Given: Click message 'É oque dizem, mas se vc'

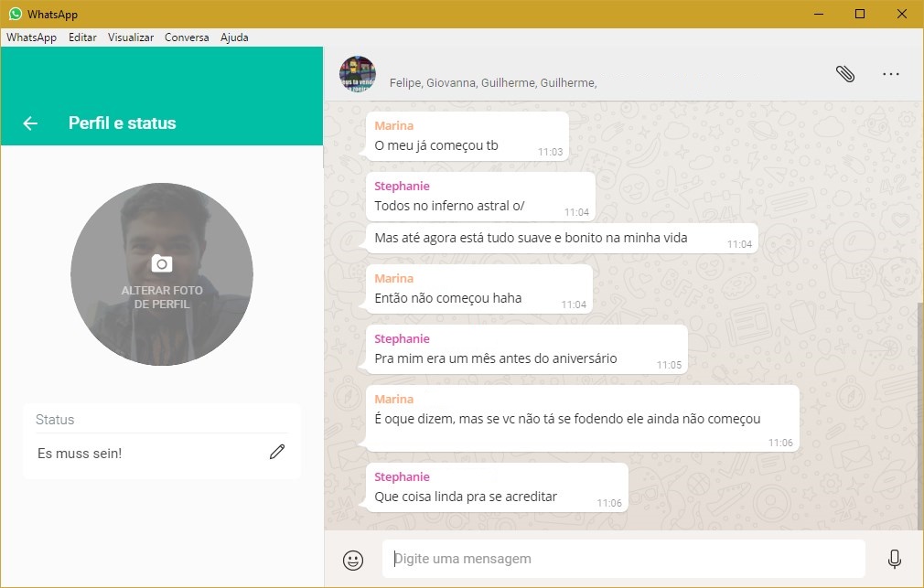Looking at the screenshot, I should pyautogui.click(x=567, y=419).
